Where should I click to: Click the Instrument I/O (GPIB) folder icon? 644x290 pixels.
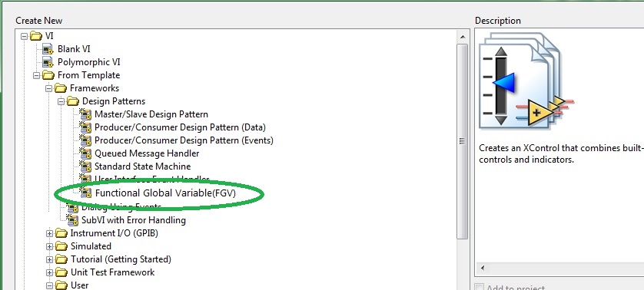pos(61,233)
